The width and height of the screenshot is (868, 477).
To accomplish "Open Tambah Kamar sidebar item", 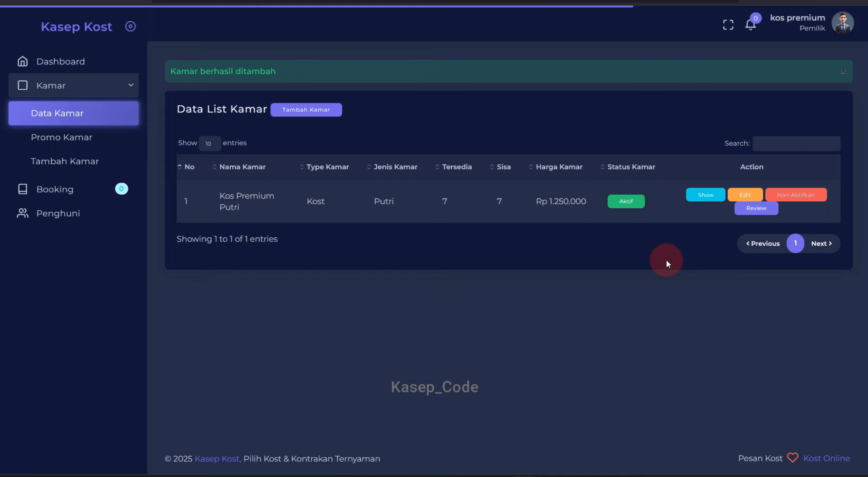I will [x=65, y=161].
